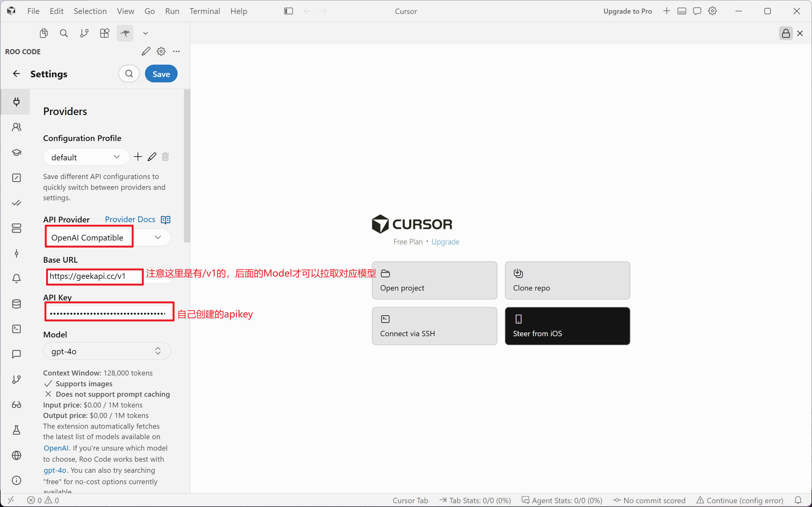Click the Roo Code settings gear icon
The image size is (812, 507).
point(161,51)
